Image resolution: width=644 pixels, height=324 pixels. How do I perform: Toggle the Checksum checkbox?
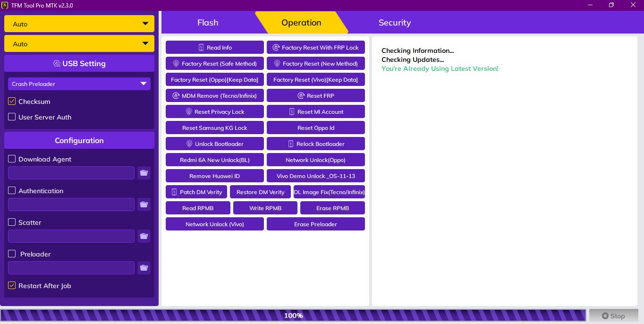12,102
